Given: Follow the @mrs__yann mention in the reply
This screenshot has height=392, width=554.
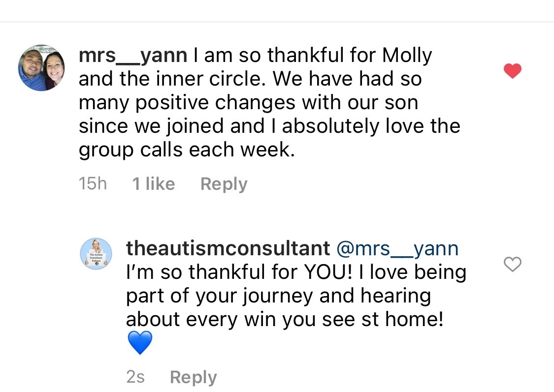Looking at the screenshot, I should click(x=397, y=248).
